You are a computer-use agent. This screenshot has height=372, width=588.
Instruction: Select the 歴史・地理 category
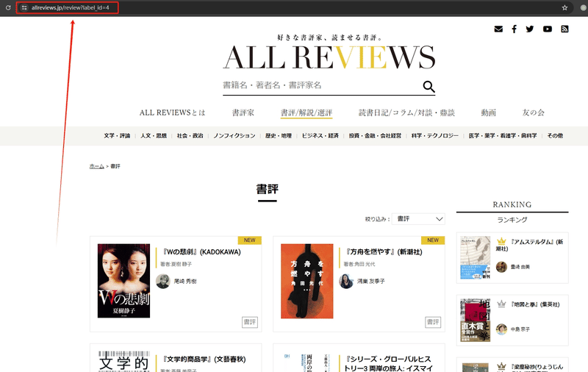coord(279,136)
